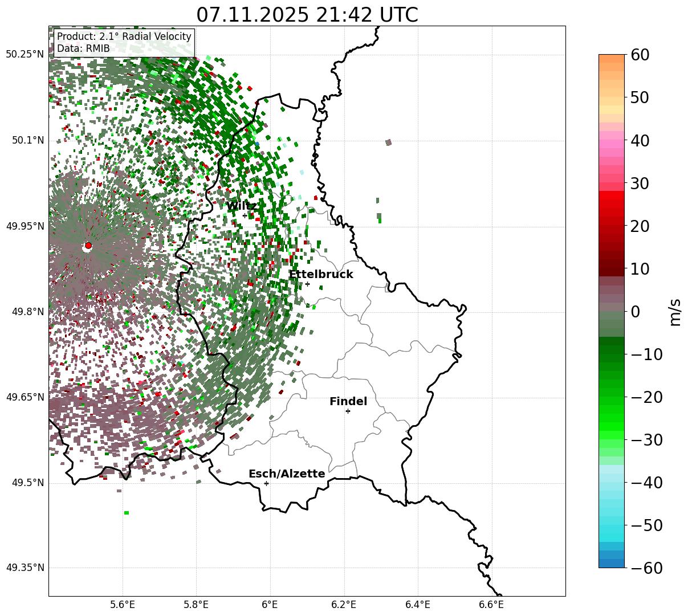The image size is (688, 616).
Task: Select the Ettelbruck city label
Action: coord(321,274)
